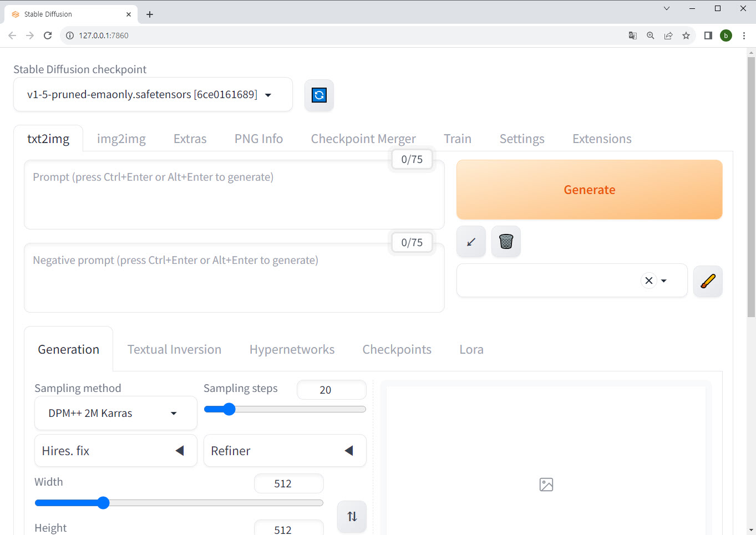Switch to the img2img tab
The image size is (756, 535).
[121, 139]
